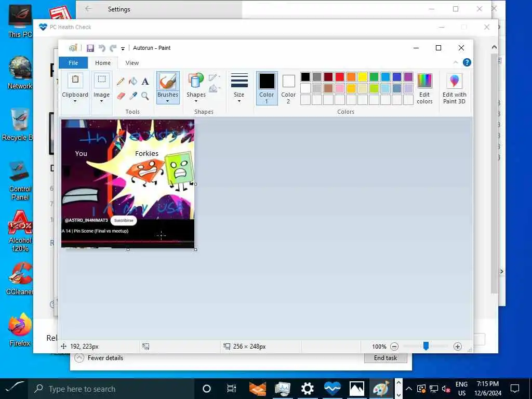Switch to the View ribbon tab

[132, 63]
